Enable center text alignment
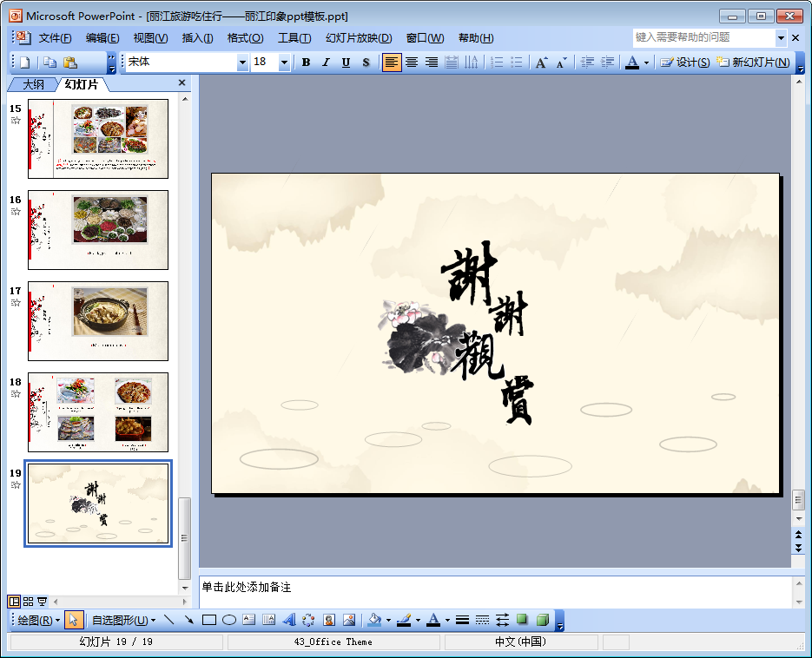Image resolution: width=812 pixels, height=658 pixels. 412,63
